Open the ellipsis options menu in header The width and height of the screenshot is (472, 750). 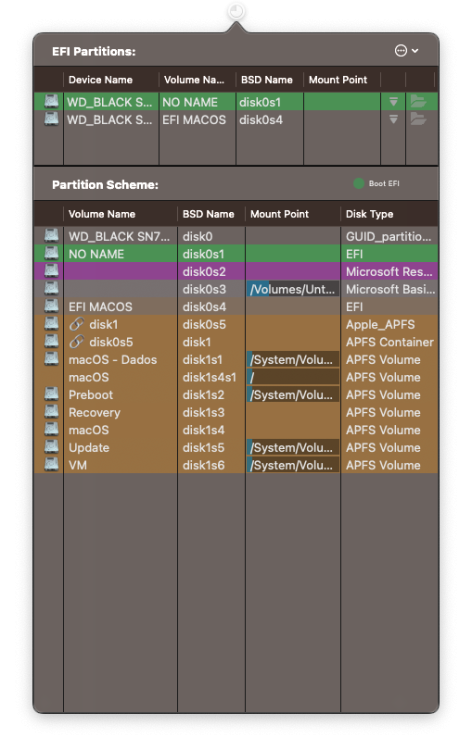click(406, 51)
